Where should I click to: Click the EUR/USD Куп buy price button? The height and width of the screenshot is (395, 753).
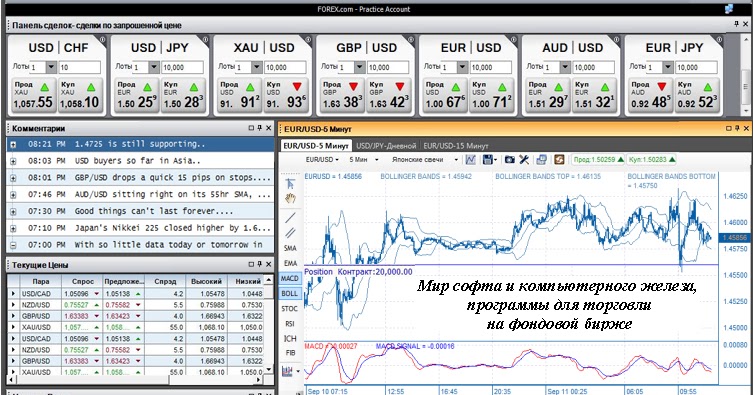(x=490, y=96)
